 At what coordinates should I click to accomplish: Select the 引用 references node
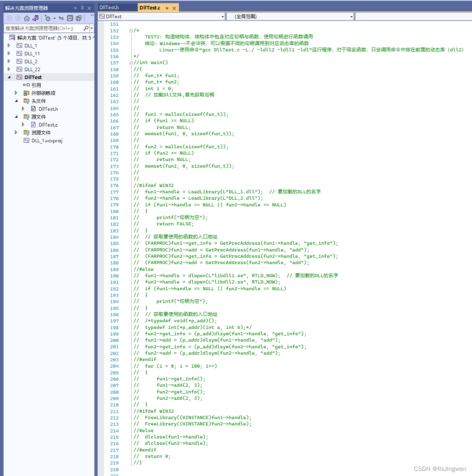(x=36, y=85)
